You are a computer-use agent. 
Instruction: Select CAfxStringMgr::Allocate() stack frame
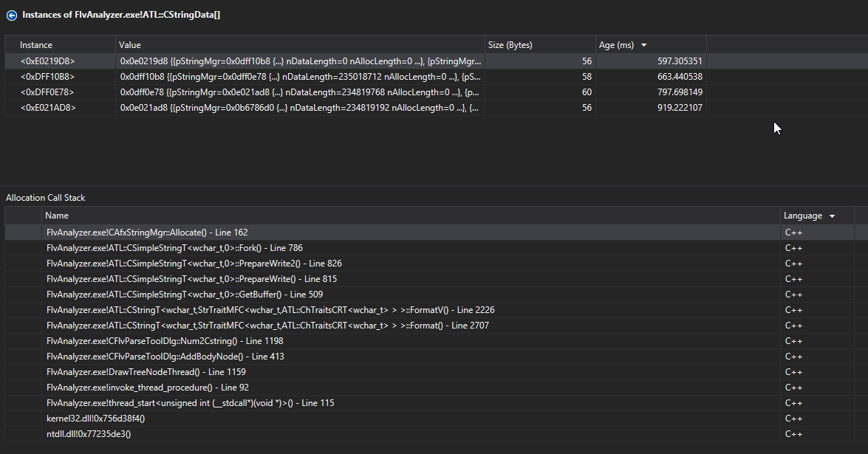(147, 233)
